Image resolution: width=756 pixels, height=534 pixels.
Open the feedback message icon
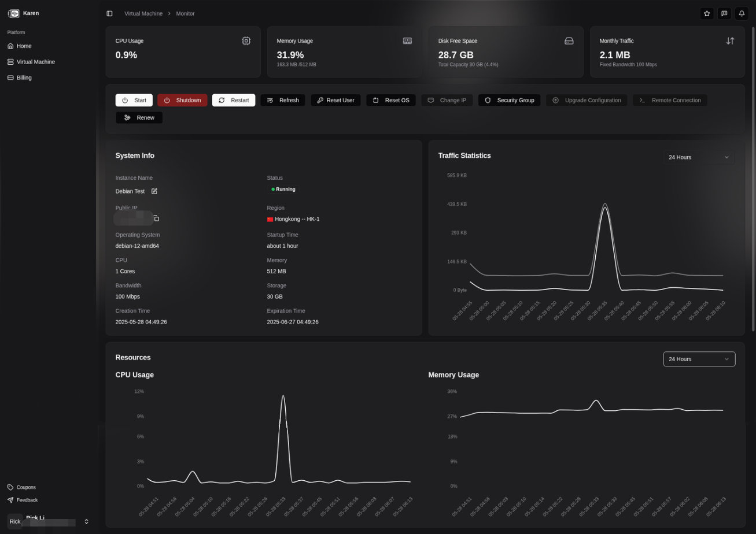(x=724, y=13)
